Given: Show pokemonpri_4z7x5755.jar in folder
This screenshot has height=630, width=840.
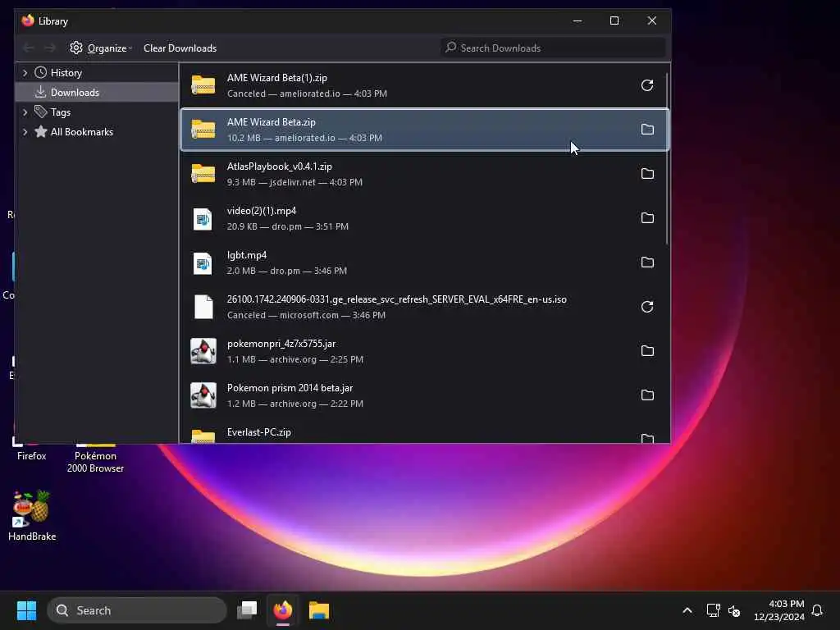Looking at the screenshot, I should click(647, 351).
